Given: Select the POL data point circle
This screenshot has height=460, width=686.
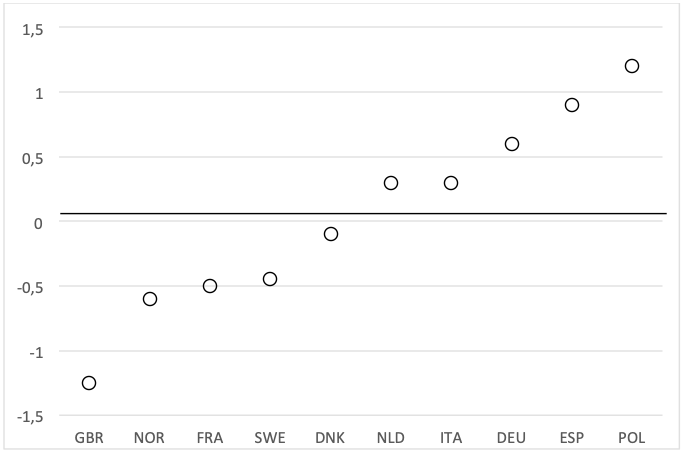Looking at the screenshot, I should click(632, 66).
